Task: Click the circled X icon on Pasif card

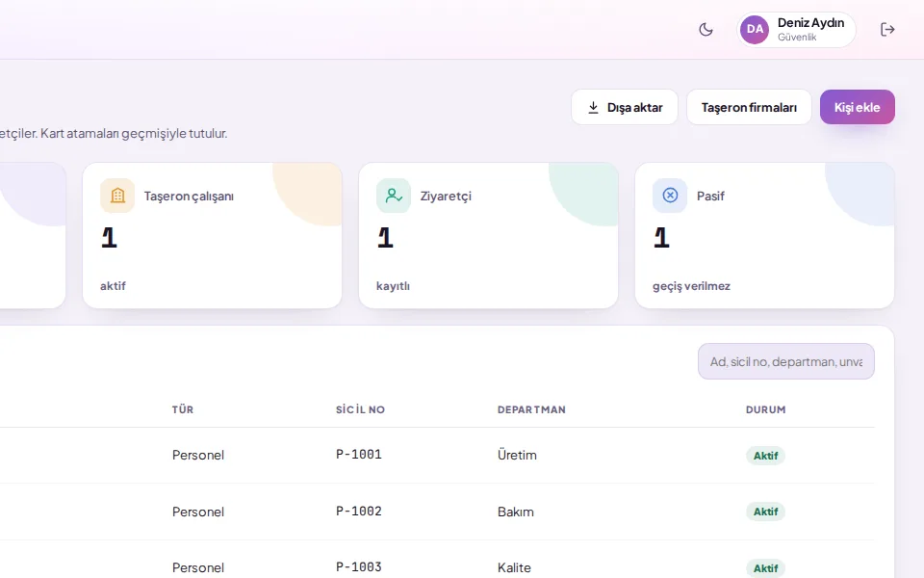Action: 670,196
